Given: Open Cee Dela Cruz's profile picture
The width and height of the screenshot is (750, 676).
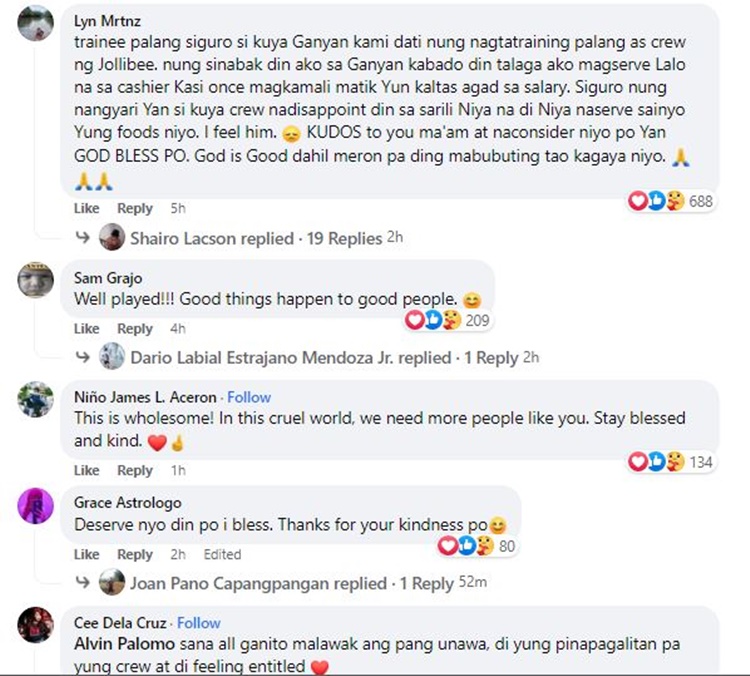Looking at the screenshot, I should (35, 625).
